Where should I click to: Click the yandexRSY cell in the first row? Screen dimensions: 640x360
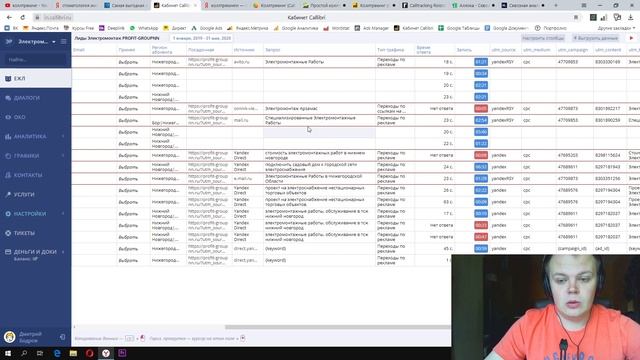pyautogui.click(x=505, y=62)
